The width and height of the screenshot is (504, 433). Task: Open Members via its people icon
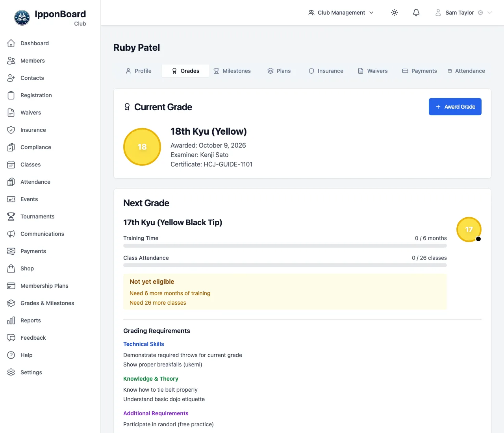(x=11, y=61)
